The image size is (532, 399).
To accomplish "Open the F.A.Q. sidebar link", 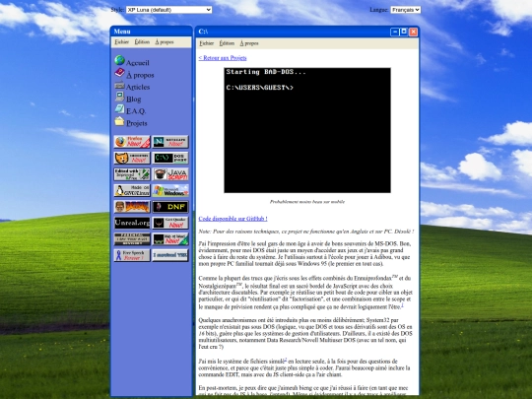I will pos(136,111).
